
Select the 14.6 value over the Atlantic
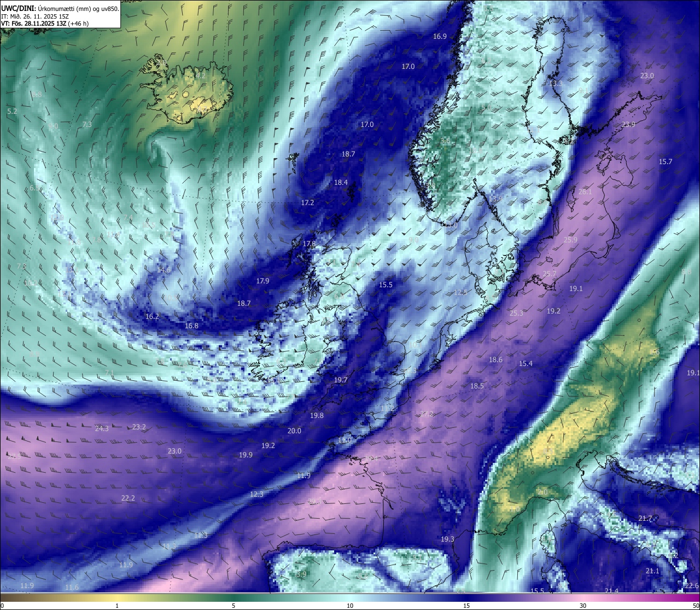click(164, 269)
